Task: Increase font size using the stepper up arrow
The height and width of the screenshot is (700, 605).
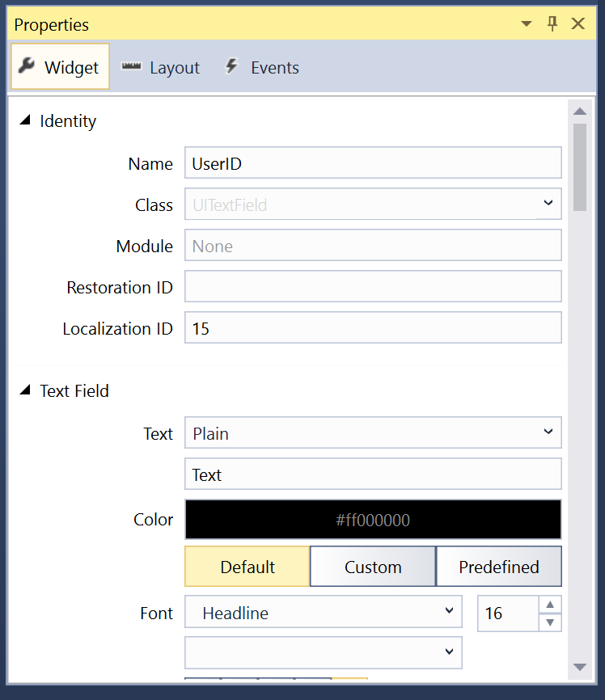Action: click(x=550, y=605)
